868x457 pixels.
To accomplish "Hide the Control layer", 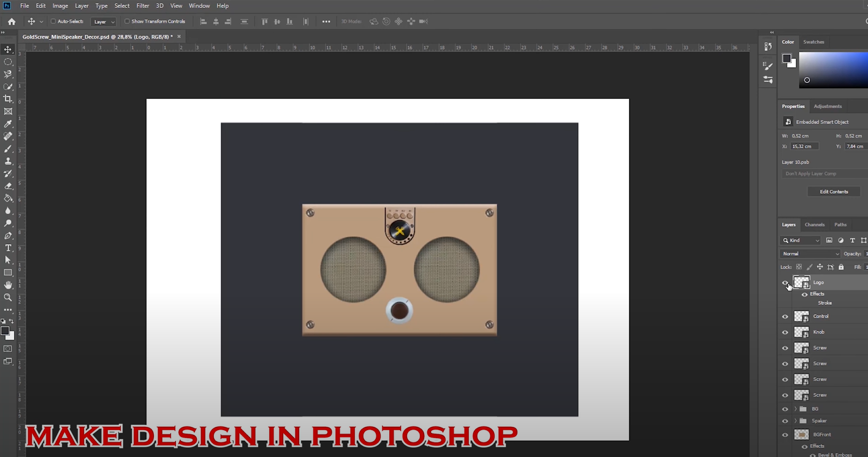I will click(785, 317).
